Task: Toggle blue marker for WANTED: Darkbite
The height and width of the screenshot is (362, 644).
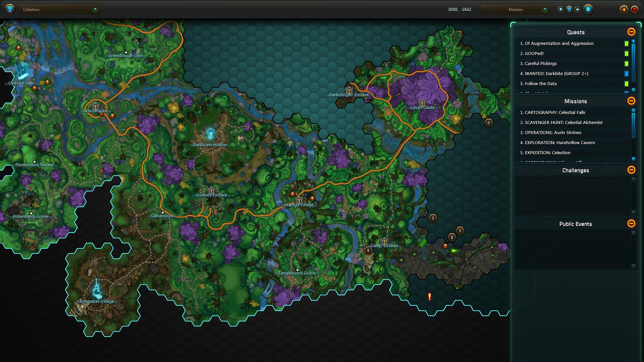Action: 626,74
